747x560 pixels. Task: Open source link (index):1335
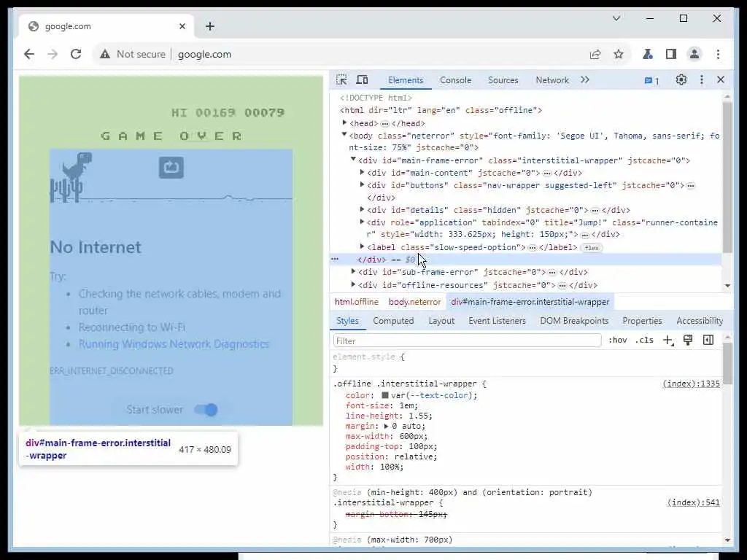pos(691,384)
